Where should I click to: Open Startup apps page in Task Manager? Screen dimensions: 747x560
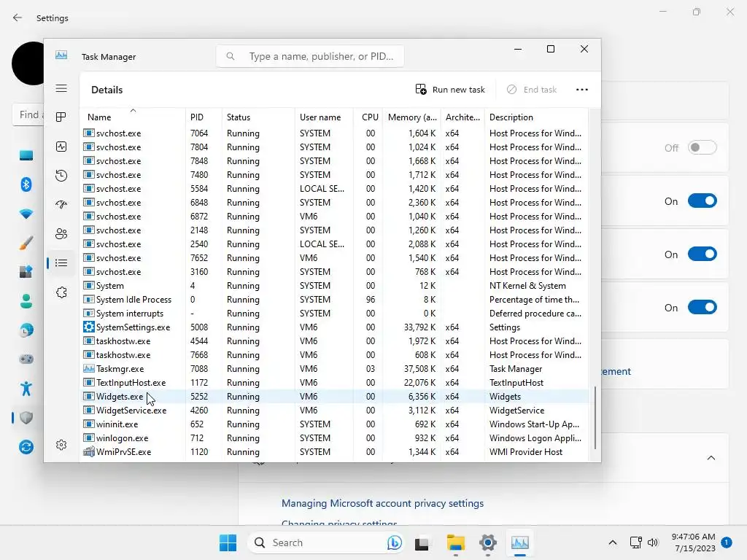pos(61,205)
